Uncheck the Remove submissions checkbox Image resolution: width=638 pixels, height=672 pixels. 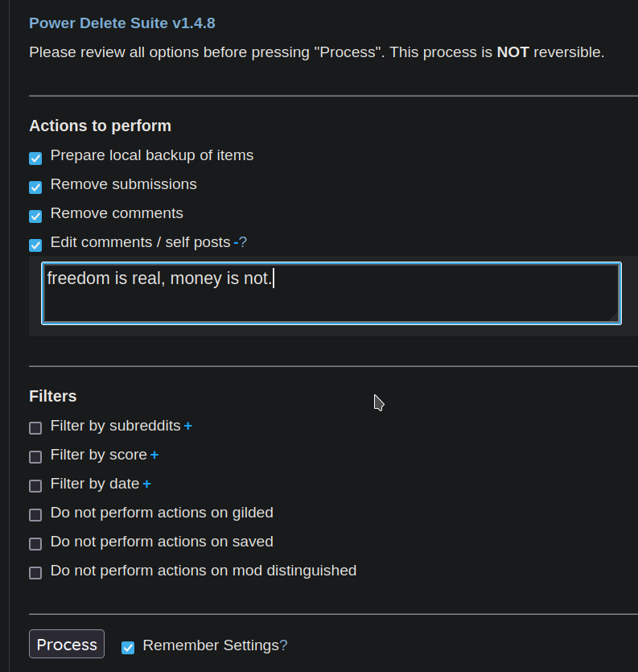click(x=35, y=187)
